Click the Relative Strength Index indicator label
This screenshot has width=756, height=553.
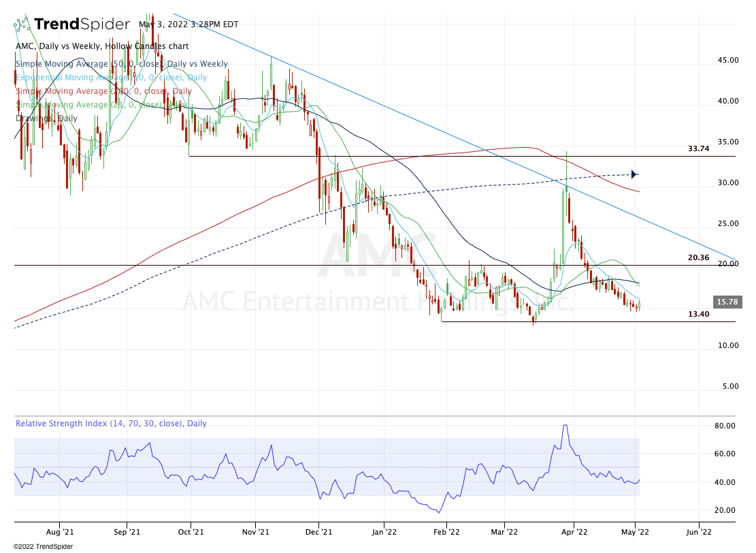(111, 423)
